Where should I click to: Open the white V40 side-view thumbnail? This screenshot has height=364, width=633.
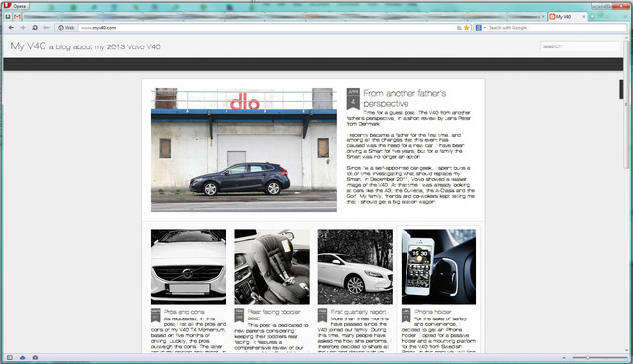(x=355, y=267)
